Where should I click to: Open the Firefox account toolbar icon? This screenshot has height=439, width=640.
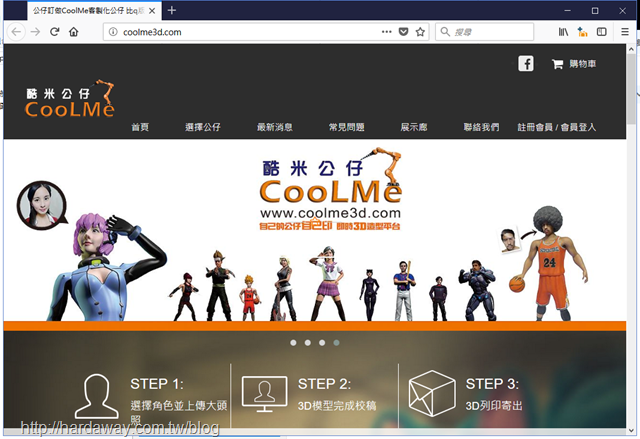pyautogui.click(x=582, y=32)
